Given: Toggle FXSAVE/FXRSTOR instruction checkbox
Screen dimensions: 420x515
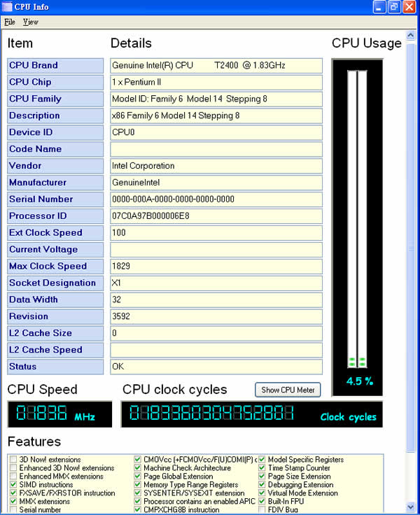Looking at the screenshot, I should tap(13, 493).
